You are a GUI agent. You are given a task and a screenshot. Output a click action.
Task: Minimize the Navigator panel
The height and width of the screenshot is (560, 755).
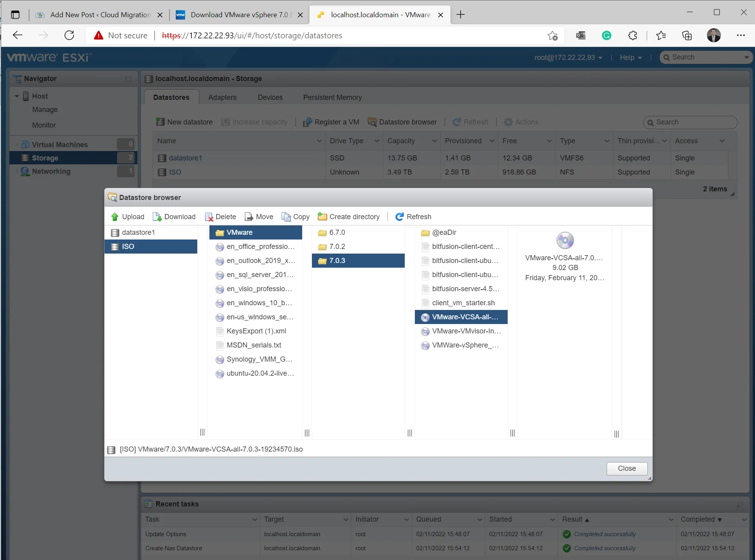(x=128, y=79)
